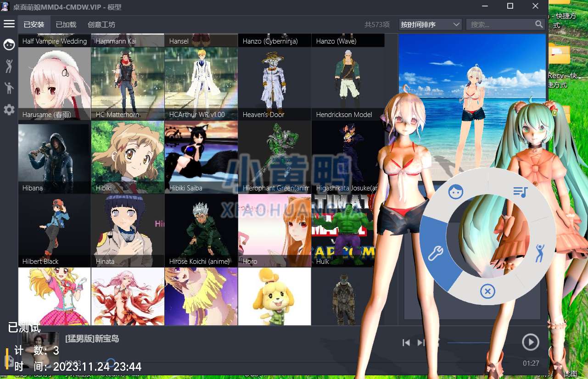Click the 共573项 item count label
The image size is (588, 379).
(x=377, y=24)
